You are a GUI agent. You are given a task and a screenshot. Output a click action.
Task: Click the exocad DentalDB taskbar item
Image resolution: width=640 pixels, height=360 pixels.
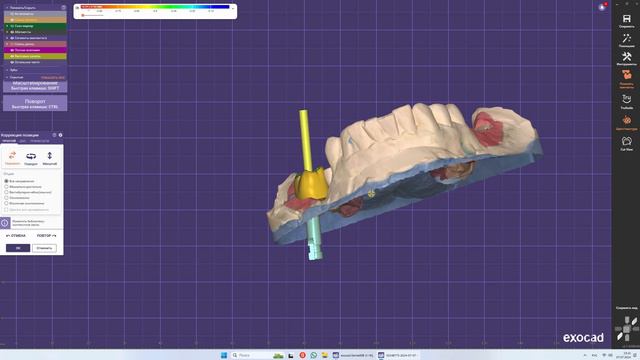tap(353, 355)
